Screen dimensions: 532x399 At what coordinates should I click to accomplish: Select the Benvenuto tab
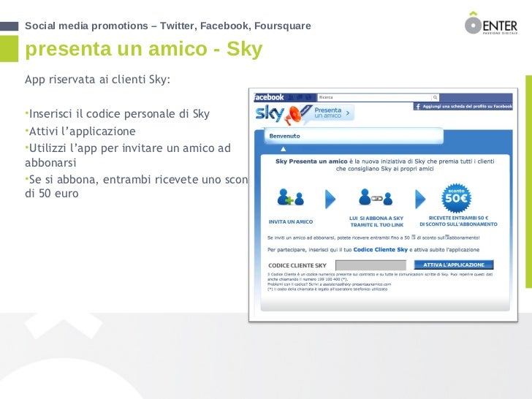point(354,136)
